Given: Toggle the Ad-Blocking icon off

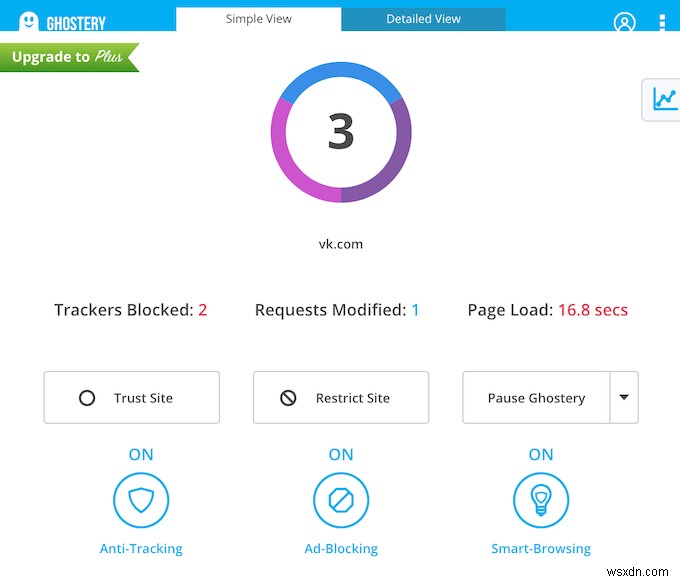Looking at the screenshot, I should pos(341,500).
